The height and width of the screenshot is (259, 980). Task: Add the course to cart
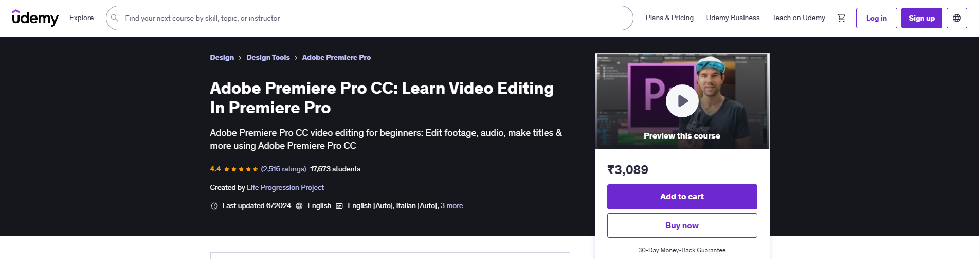(682, 197)
